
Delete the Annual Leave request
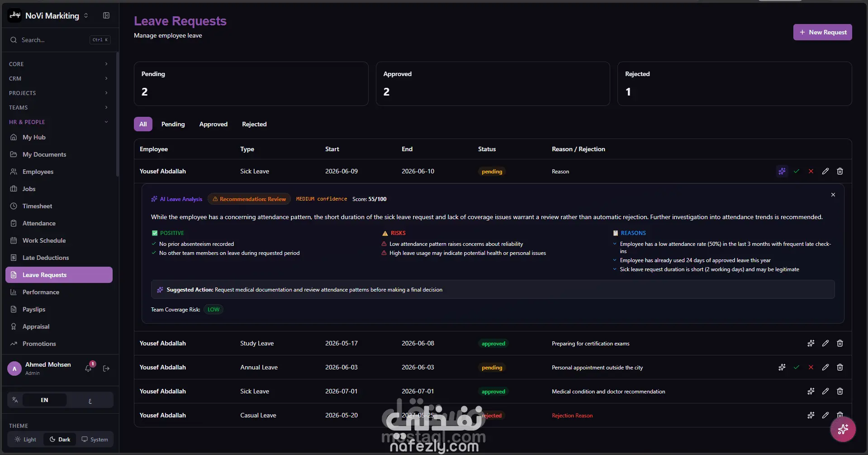[x=840, y=367]
